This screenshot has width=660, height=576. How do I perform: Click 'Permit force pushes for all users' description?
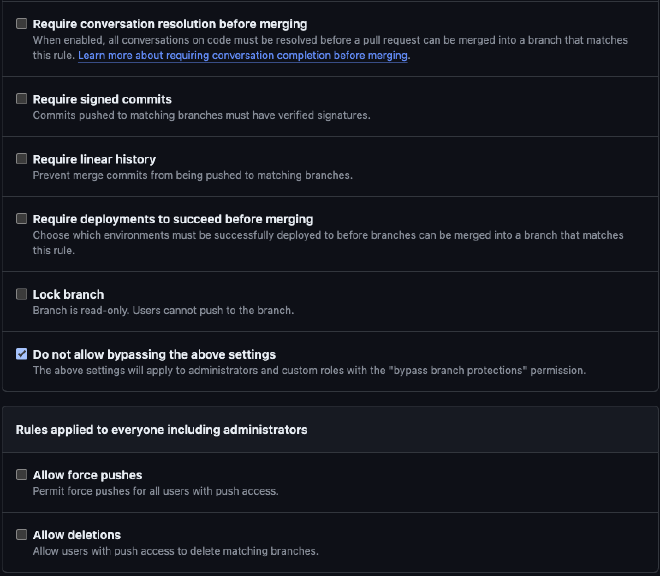click(x=156, y=491)
